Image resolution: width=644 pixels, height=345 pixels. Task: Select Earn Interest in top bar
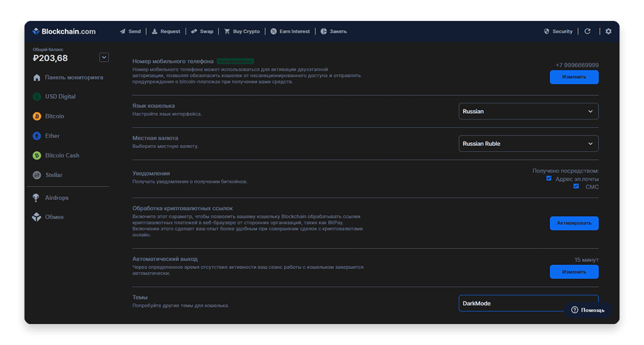pos(290,31)
